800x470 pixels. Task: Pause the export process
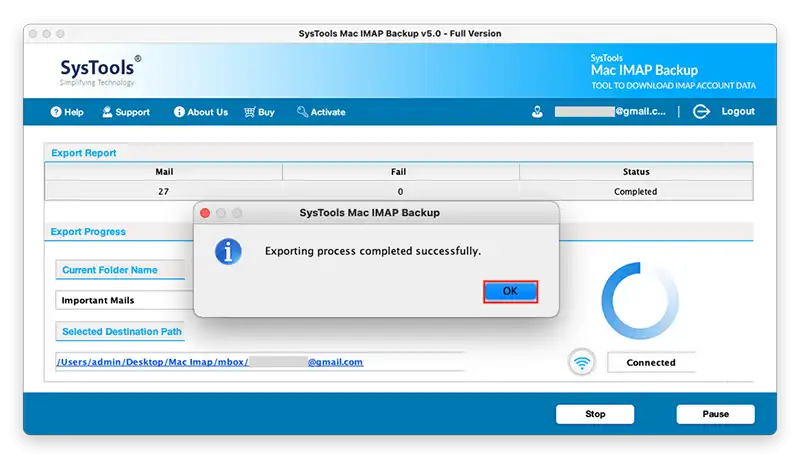715,414
